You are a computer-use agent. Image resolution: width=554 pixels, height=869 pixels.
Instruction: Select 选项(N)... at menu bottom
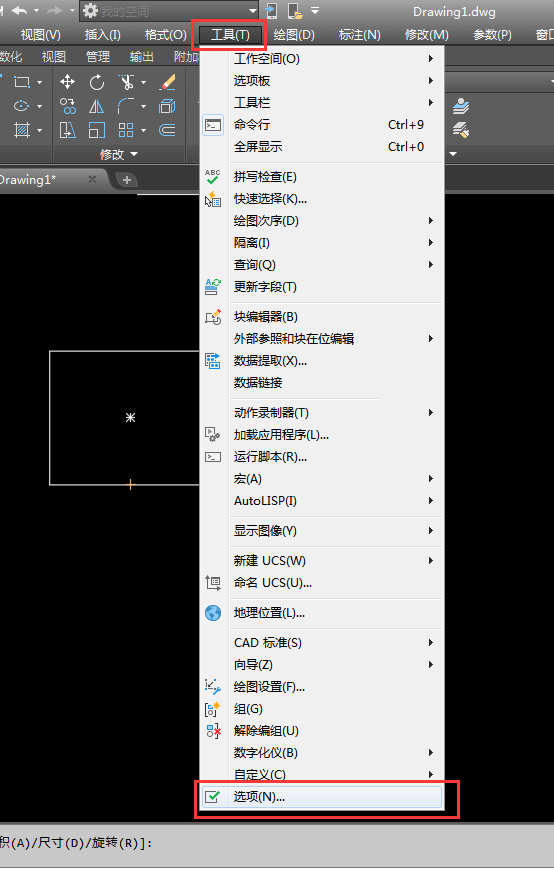click(322, 797)
